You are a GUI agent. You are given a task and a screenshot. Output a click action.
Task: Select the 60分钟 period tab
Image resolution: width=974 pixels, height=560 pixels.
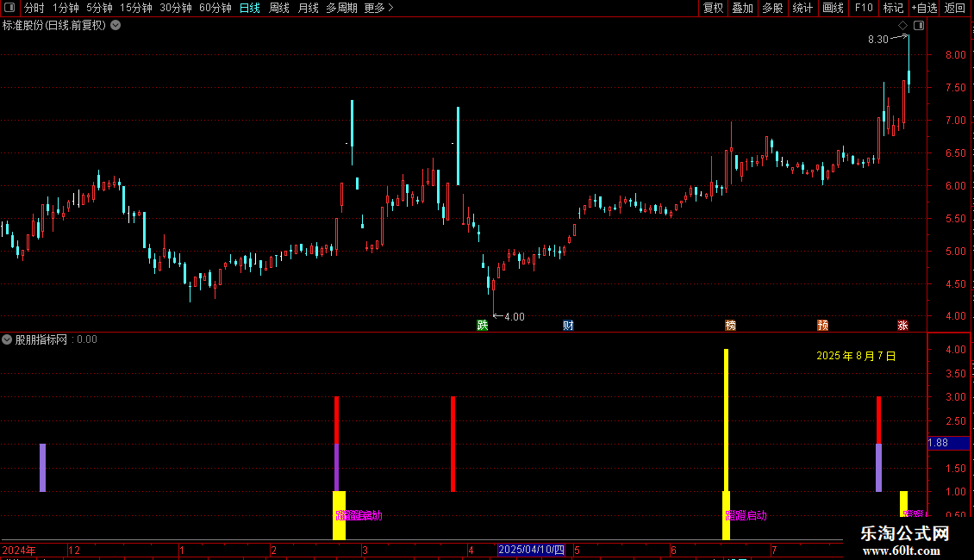pos(215,8)
